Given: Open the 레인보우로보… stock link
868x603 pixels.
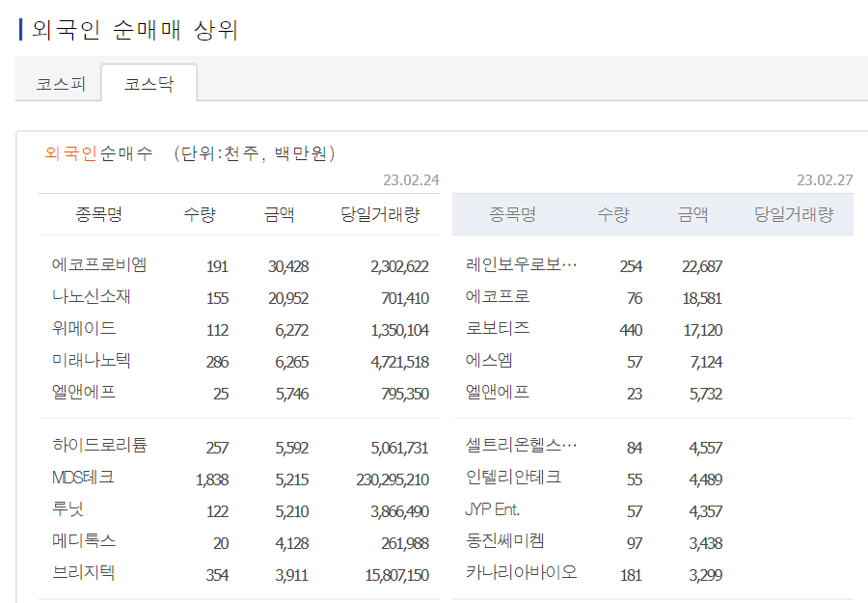Looking at the screenshot, I should 521,264.
